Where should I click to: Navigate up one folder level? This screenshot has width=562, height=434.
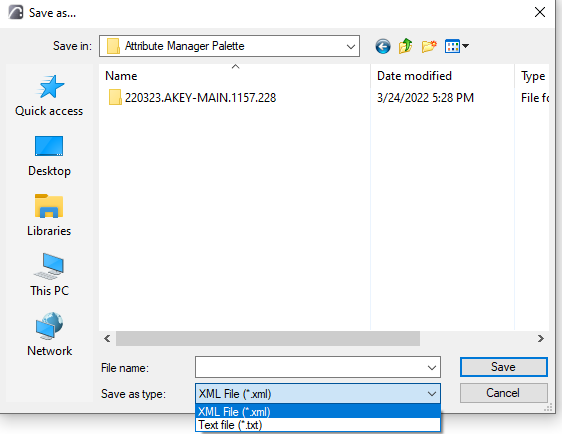(406, 46)
